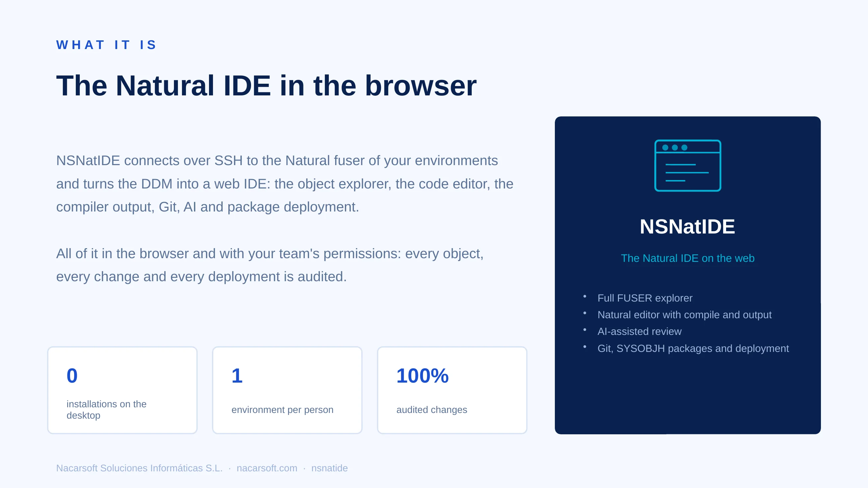Click the browser window icon in the NSNatIDE card
The image size is (868, 488).
(x=687, y=165)
